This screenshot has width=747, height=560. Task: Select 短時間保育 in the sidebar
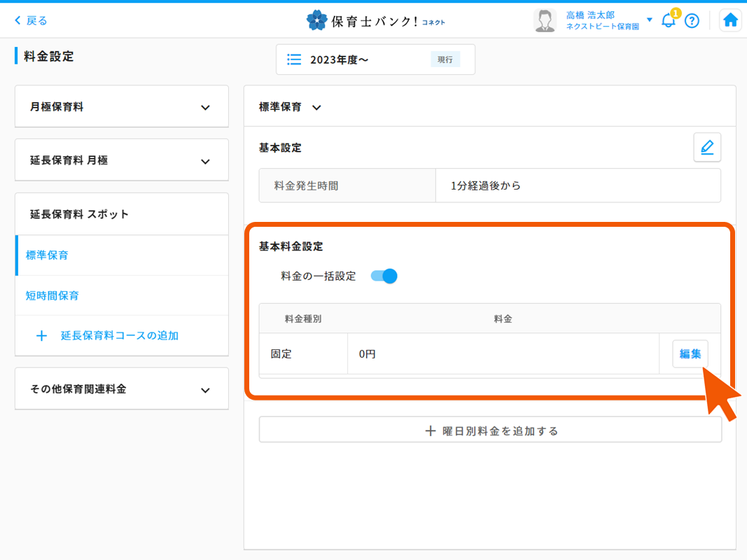click(x=53, y=296)
